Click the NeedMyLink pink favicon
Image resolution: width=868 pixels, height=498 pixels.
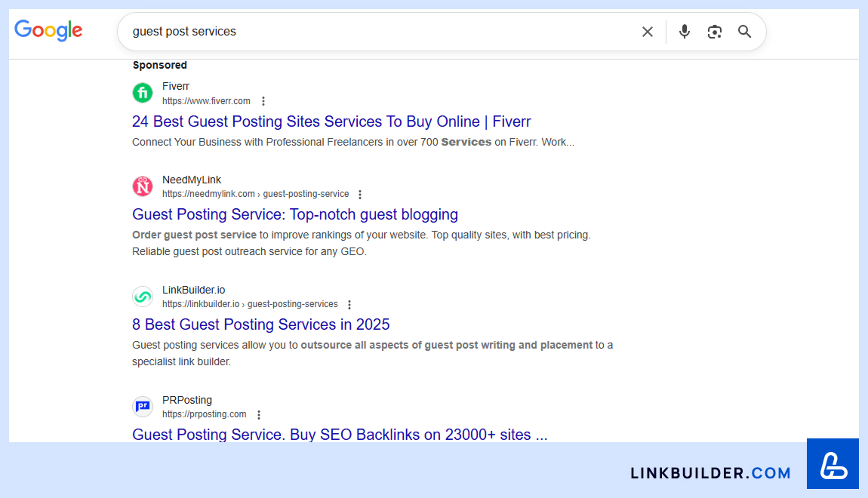coord(143,186)
